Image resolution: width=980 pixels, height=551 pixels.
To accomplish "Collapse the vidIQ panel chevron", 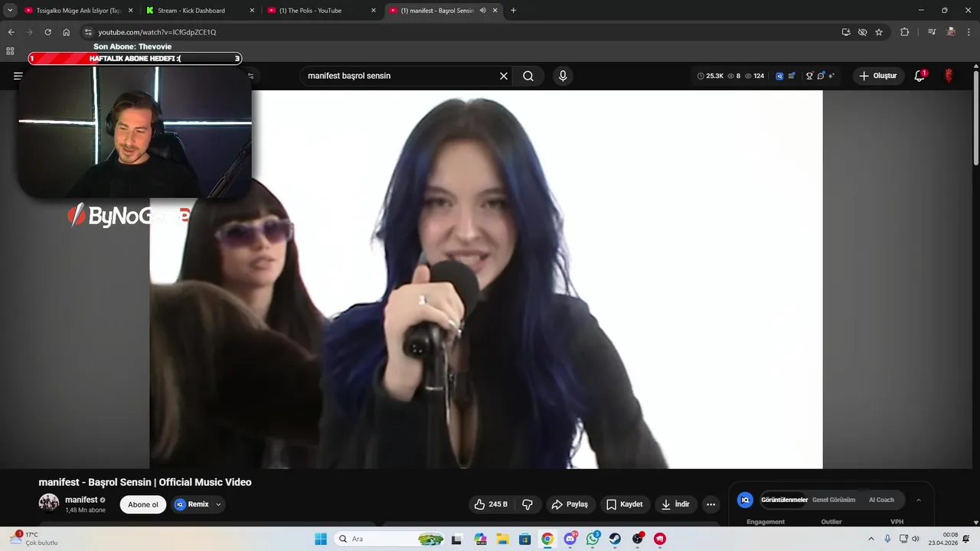I will (x=919, y=500).
